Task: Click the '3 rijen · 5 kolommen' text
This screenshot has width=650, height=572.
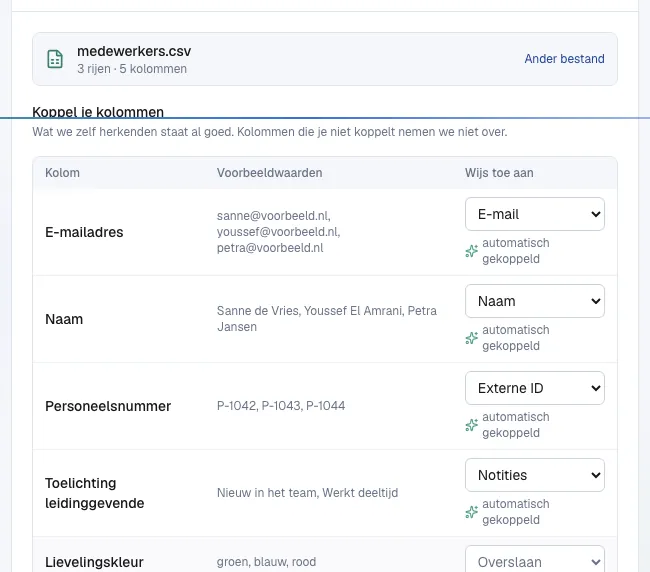Action: pyautogui.click(x=132, y=69)
